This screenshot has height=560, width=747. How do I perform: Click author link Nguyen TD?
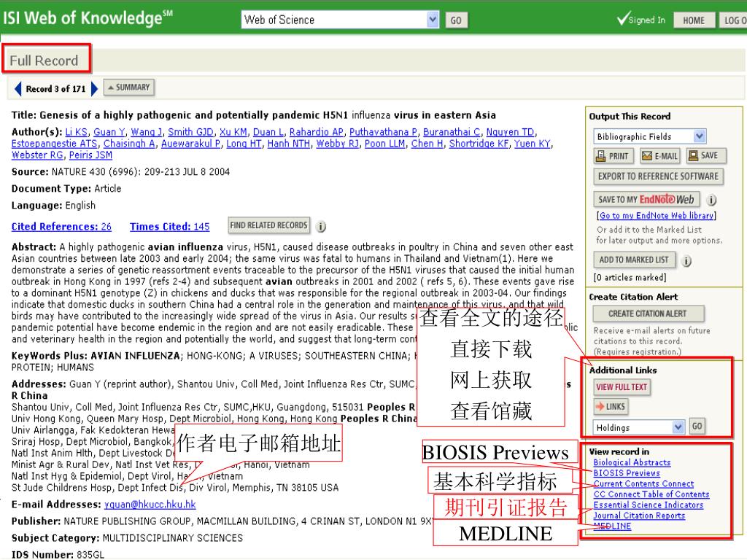(510, 133)
